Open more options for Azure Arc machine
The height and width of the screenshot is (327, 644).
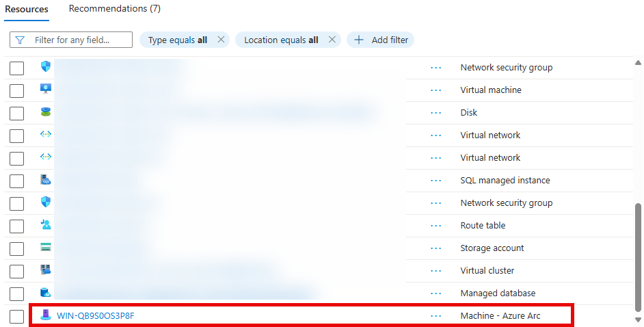436,315
